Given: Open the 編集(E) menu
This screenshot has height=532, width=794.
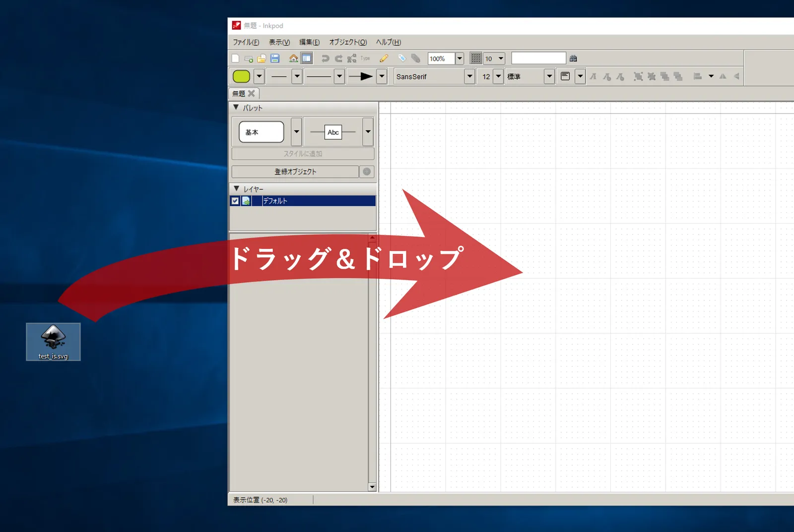Looking at the screenshot, I should (309, 42).
